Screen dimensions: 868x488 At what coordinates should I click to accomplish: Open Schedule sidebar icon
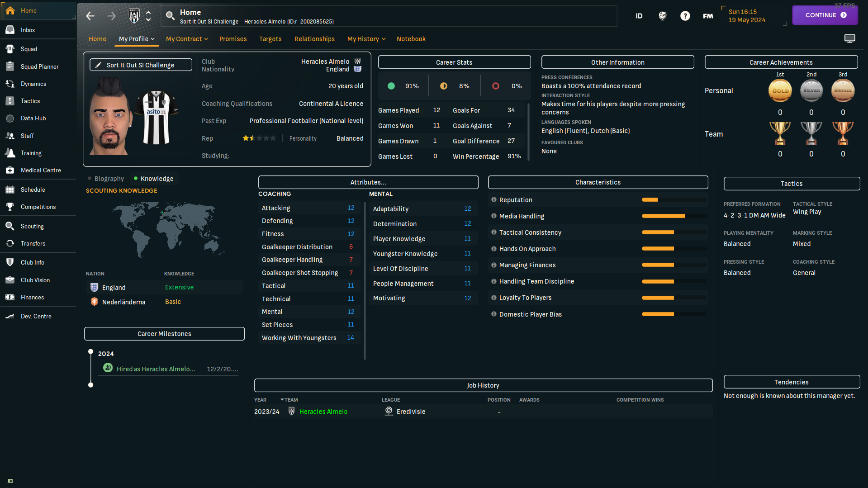pyautogui.click(x=10, y=190)
